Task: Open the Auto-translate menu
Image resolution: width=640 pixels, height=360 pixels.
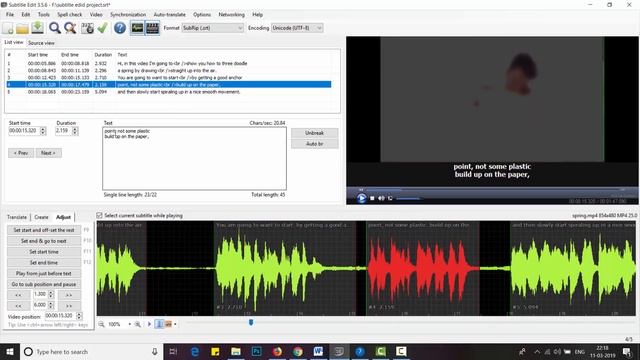Action: 169,14
